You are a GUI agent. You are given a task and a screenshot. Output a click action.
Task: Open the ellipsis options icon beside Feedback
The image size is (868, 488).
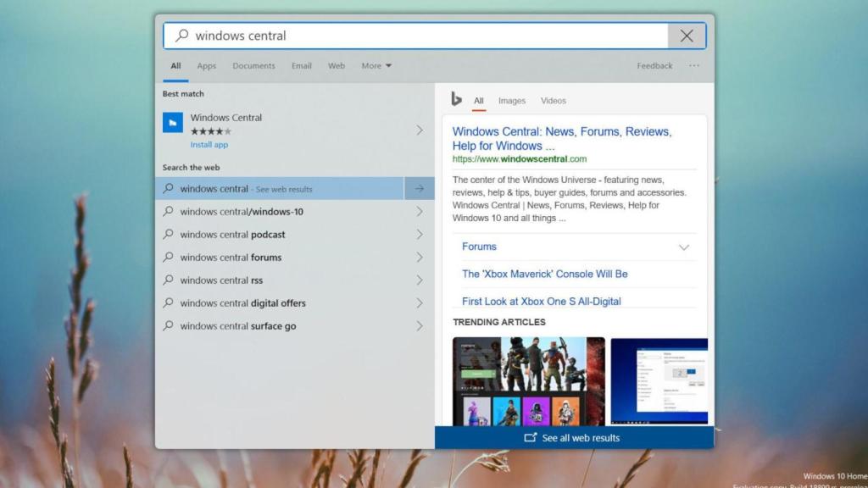(694, 65)
